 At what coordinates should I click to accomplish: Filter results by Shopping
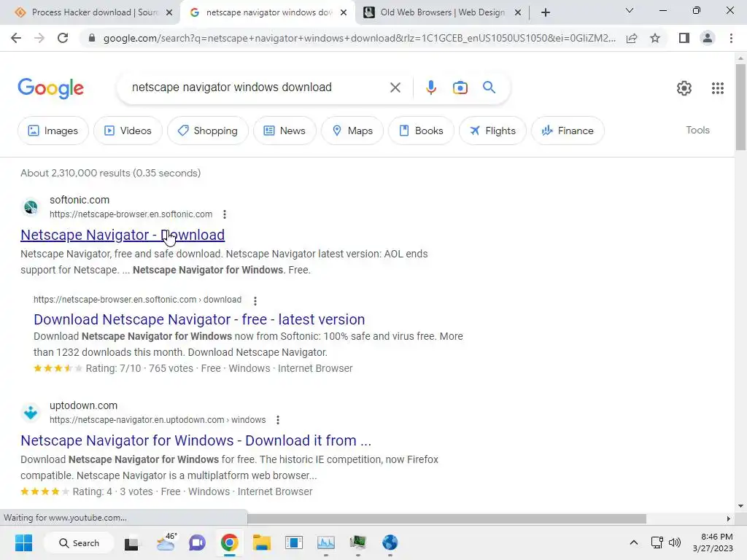(208, 131)
